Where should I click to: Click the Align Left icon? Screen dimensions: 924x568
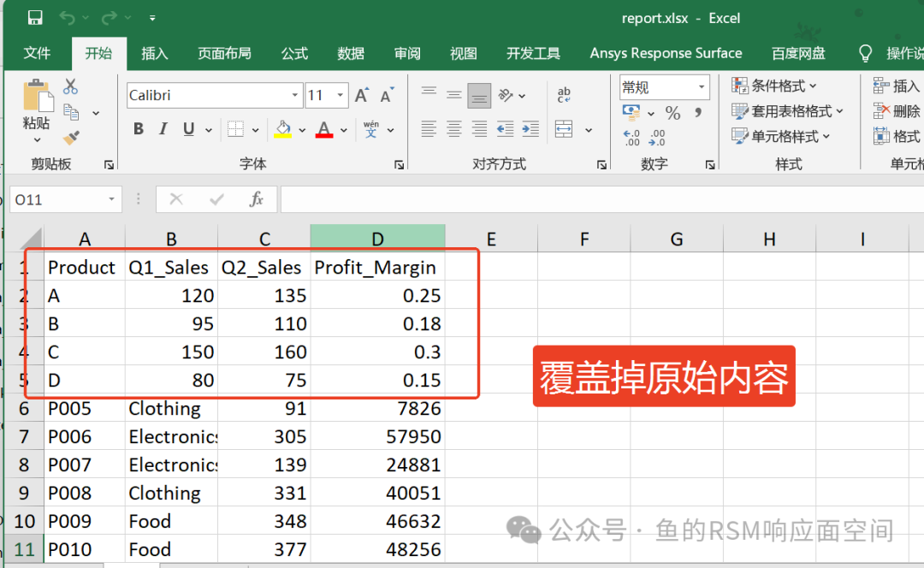[x=429, y=129]
